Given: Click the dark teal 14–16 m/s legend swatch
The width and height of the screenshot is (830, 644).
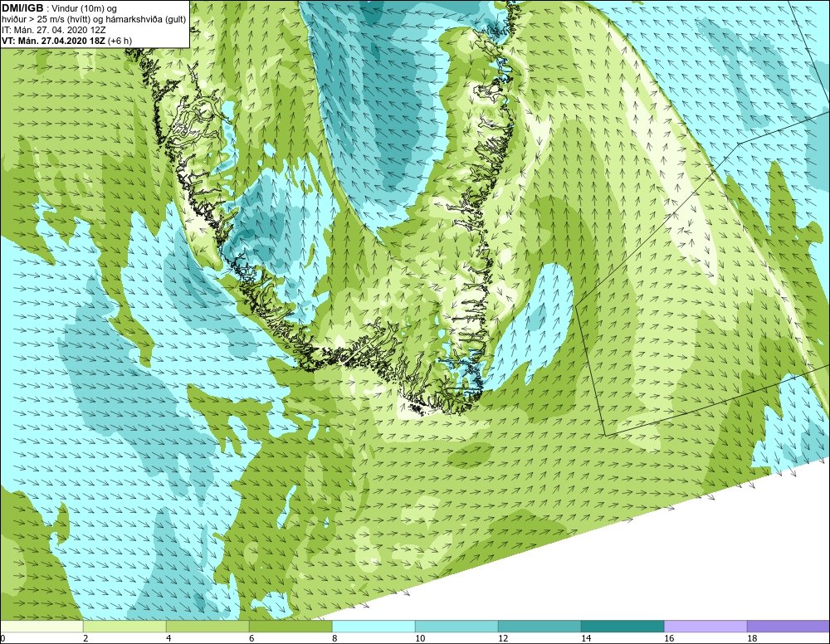Looking at the screenshot, I should 622,627.
